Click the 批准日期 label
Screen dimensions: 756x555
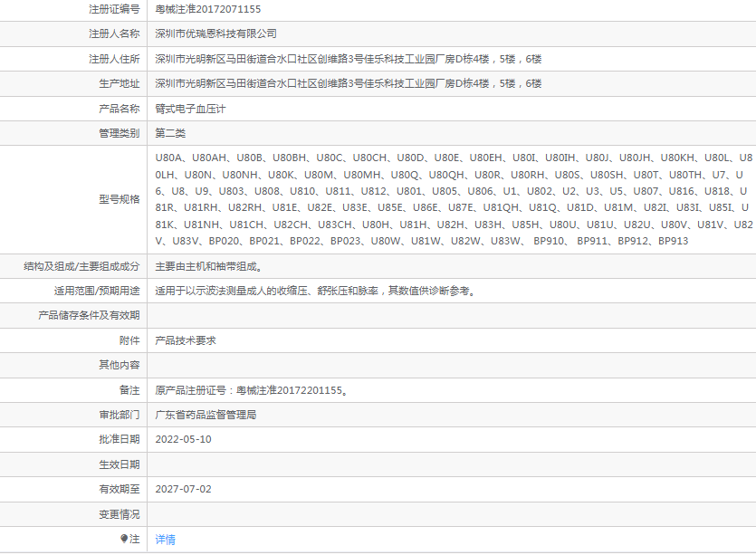click(120, 439)
